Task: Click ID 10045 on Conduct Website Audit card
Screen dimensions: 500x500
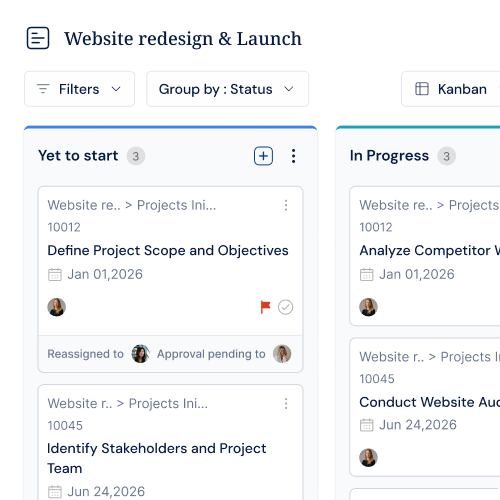Action: tap(377, 379)
